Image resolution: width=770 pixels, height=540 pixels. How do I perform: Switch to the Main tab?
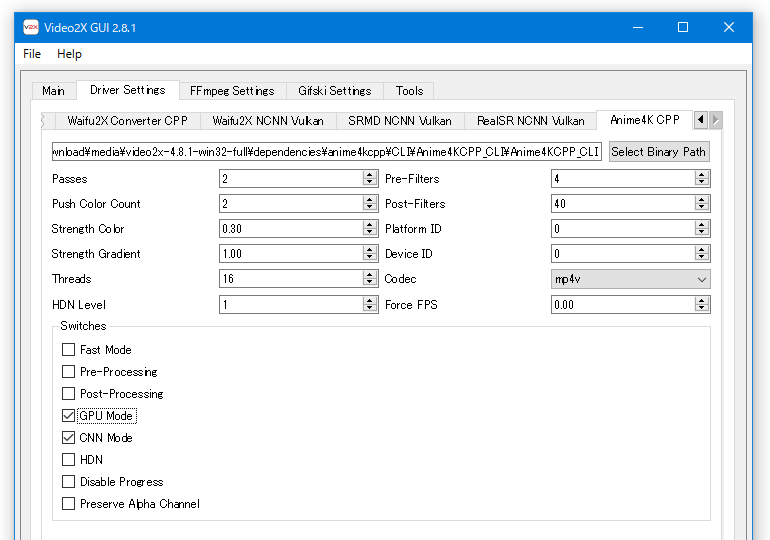(x=54, y=91)
